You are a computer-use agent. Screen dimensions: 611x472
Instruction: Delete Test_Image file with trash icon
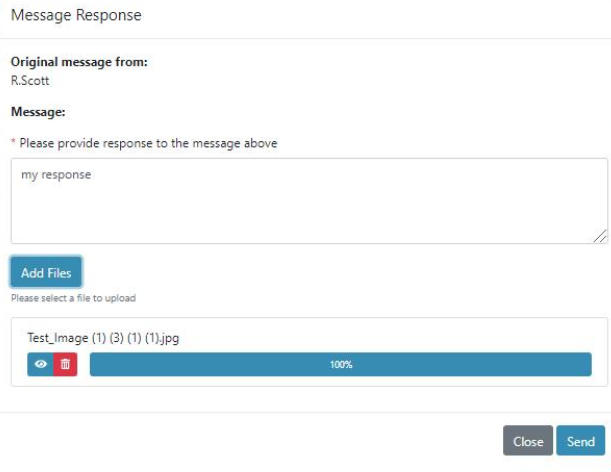coord(65,364)
